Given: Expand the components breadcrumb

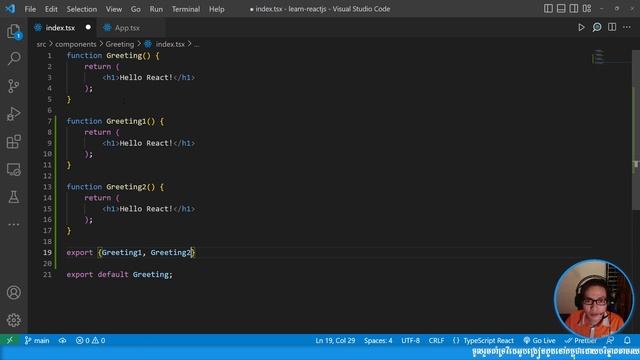Looking at the screenshot, I should (76, 44).
